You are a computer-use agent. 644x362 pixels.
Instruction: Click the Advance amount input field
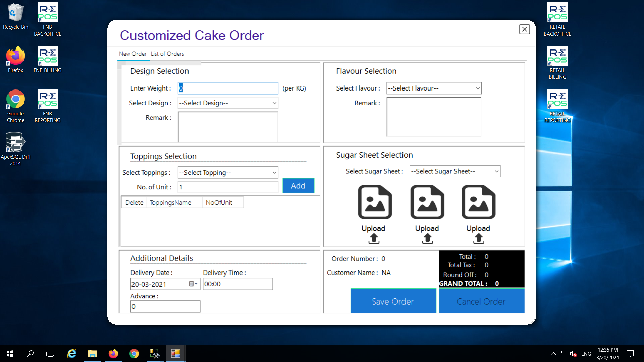pos(165,306)
